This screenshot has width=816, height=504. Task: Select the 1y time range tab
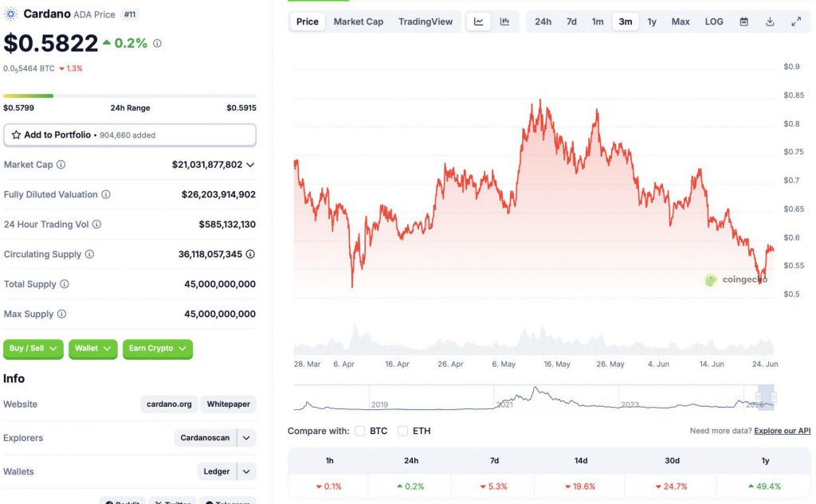click(x=652, y=21)
